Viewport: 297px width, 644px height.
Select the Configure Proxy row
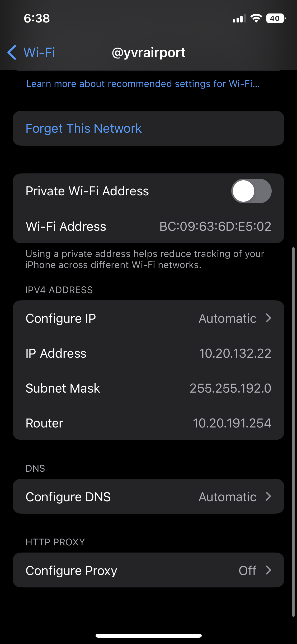148,570
